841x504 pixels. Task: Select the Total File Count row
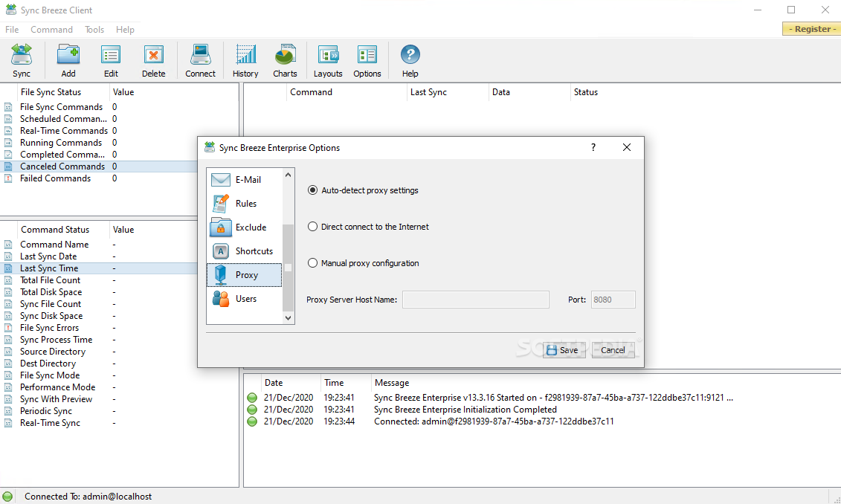(99, 280)
